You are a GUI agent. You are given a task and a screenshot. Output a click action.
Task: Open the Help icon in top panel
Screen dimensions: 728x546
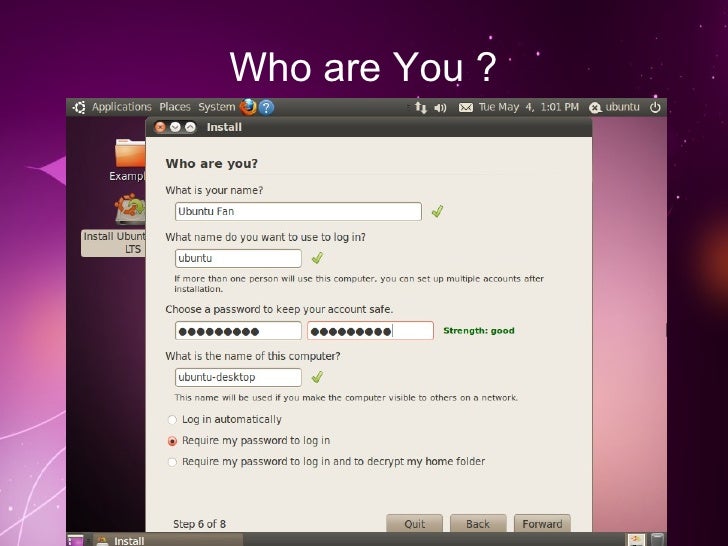click(x=266, y=107)
